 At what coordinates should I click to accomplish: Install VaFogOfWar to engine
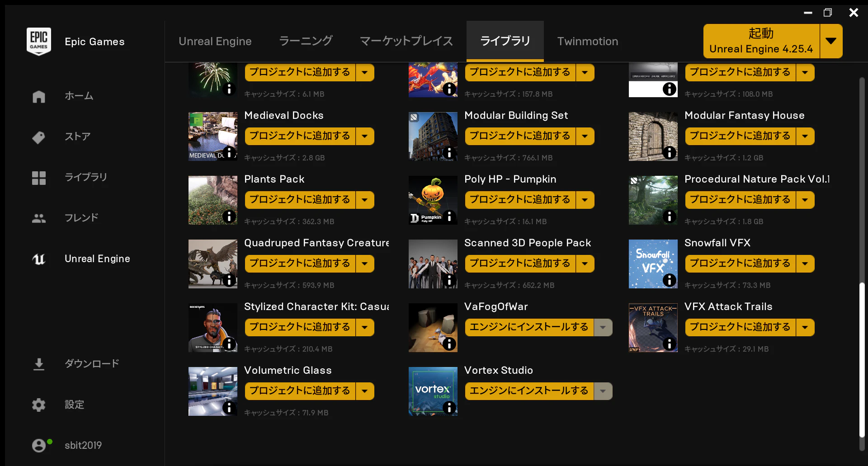click(529, 327)
